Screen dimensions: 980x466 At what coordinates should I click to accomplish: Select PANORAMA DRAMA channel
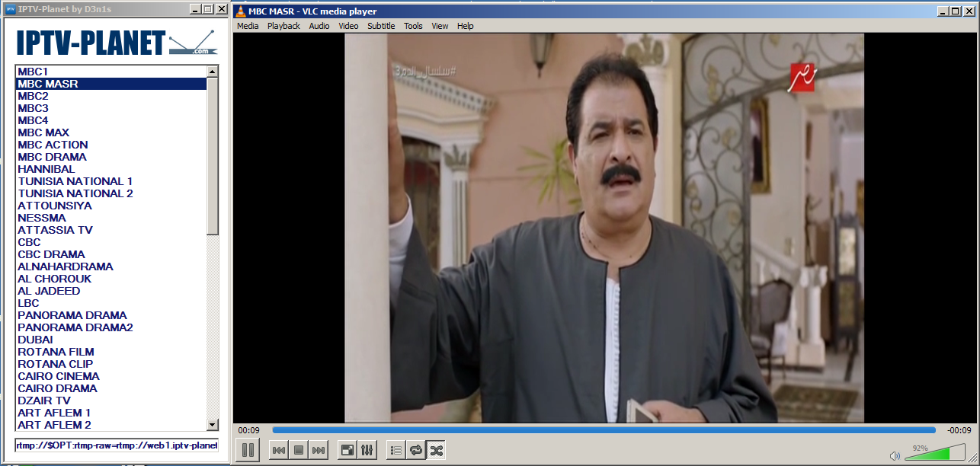point(110,315)
